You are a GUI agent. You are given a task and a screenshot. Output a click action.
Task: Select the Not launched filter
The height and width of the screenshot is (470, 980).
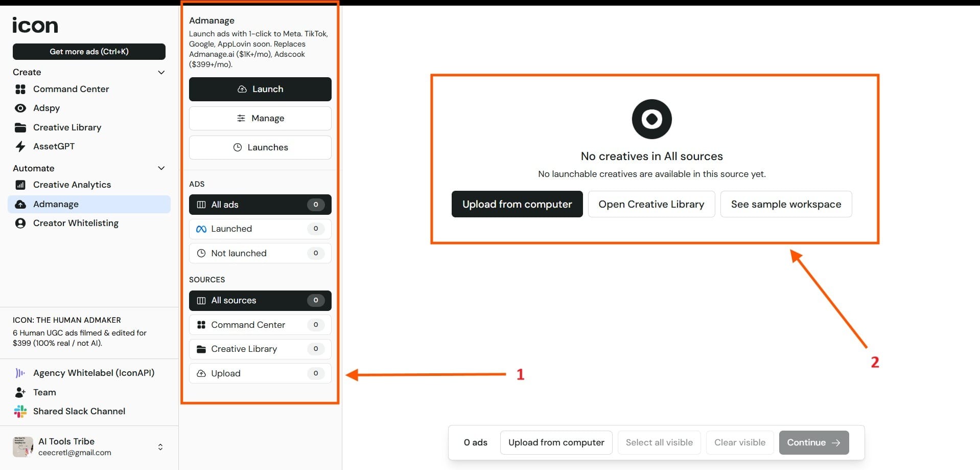pos(260,253)
